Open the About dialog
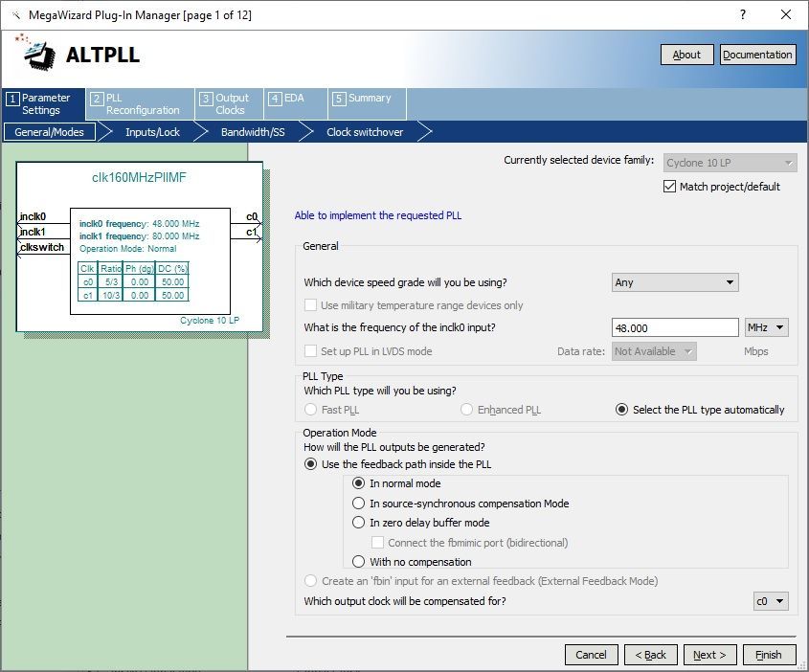This screenshot has height=672, width=809. [686, 55]
